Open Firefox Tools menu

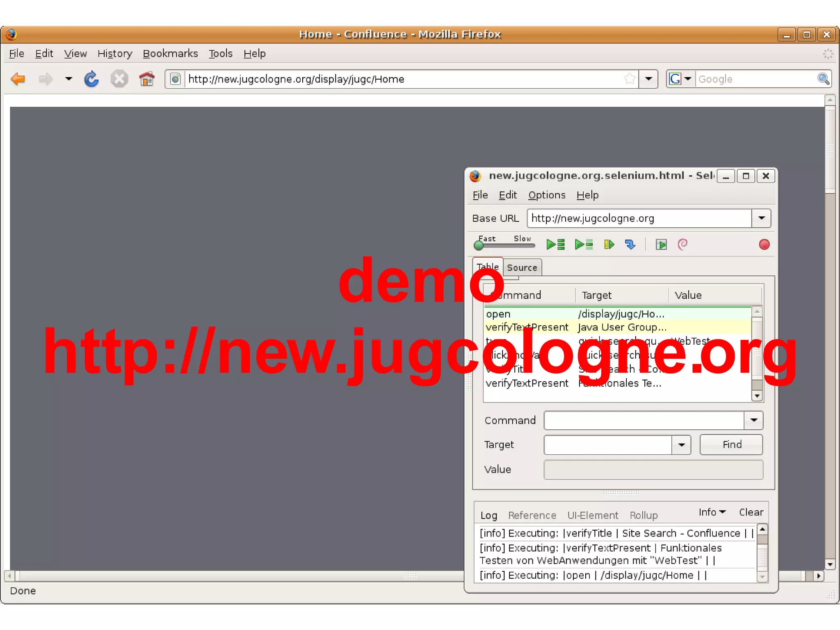[x=220, y=54]
